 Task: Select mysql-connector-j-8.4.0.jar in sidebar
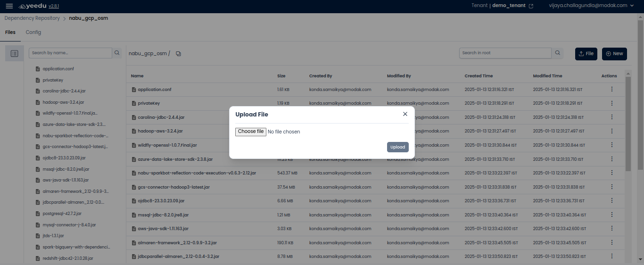(x=69, y=225)
